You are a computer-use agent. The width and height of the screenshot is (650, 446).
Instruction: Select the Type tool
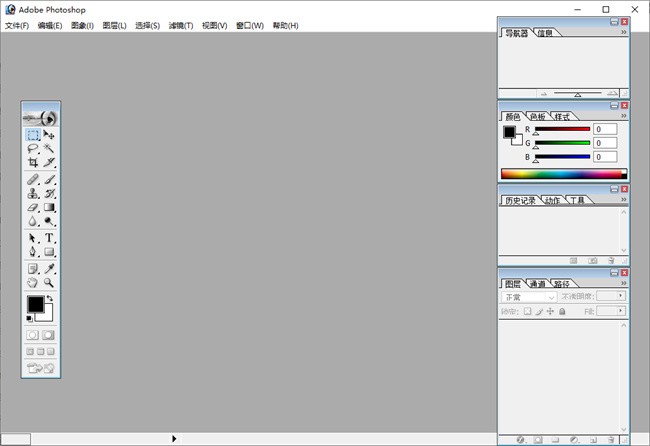coord(49,238)
